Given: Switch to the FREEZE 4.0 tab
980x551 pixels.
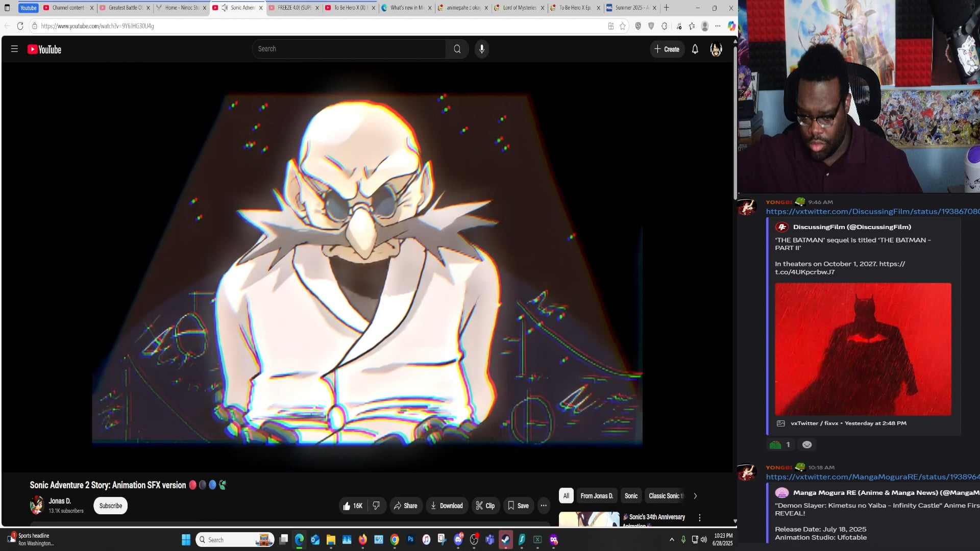Looking at the screenshot, I should [x=293, y=8].
